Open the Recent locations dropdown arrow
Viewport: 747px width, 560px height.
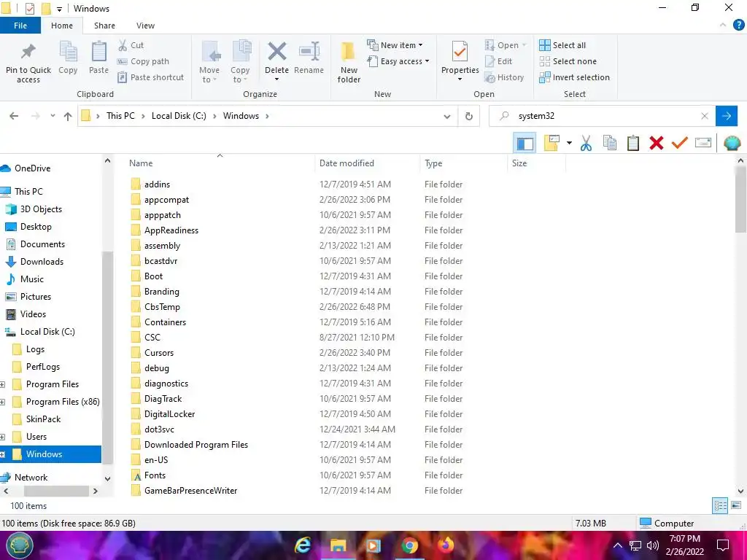point(53,116)
